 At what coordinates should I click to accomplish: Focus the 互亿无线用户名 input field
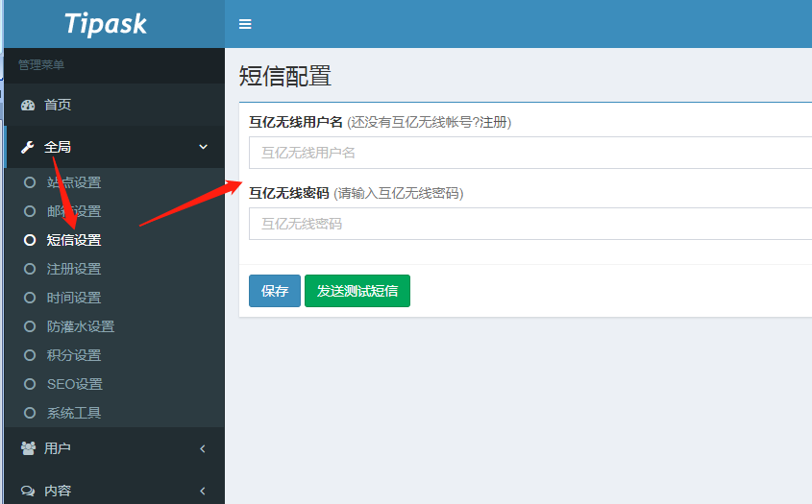[x=529, y=153]
